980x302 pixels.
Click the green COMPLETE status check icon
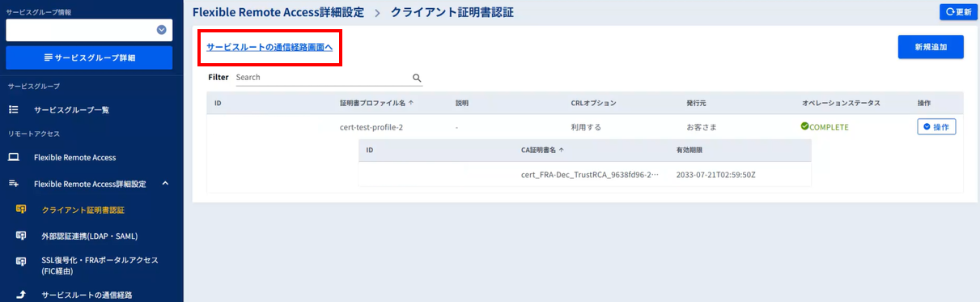click(x=804, y=126)
